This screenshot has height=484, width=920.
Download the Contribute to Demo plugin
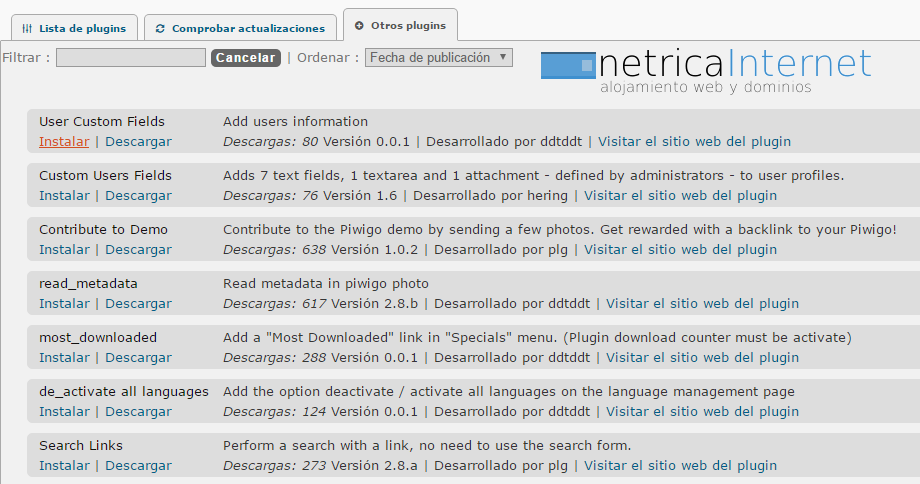coord(138,250)
